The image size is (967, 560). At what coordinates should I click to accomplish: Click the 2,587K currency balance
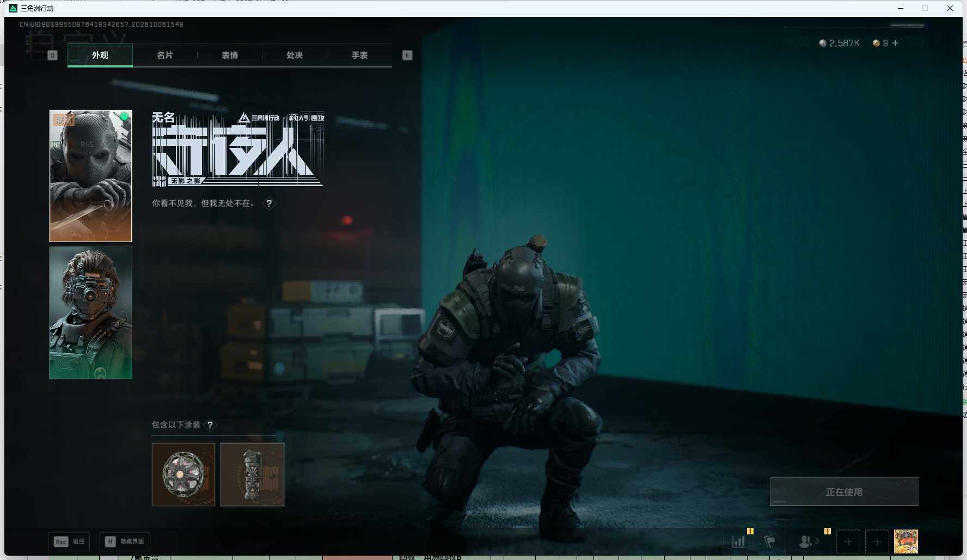(839, 43)
